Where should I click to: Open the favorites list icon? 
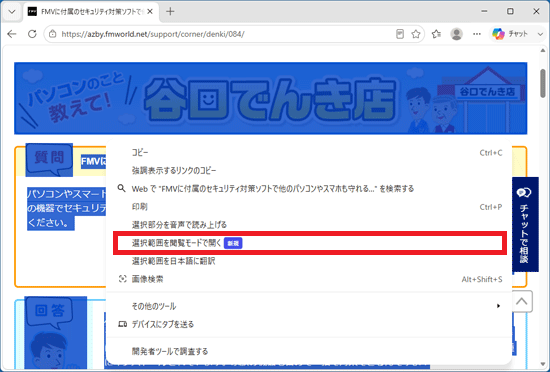click(x=436, y=34)
